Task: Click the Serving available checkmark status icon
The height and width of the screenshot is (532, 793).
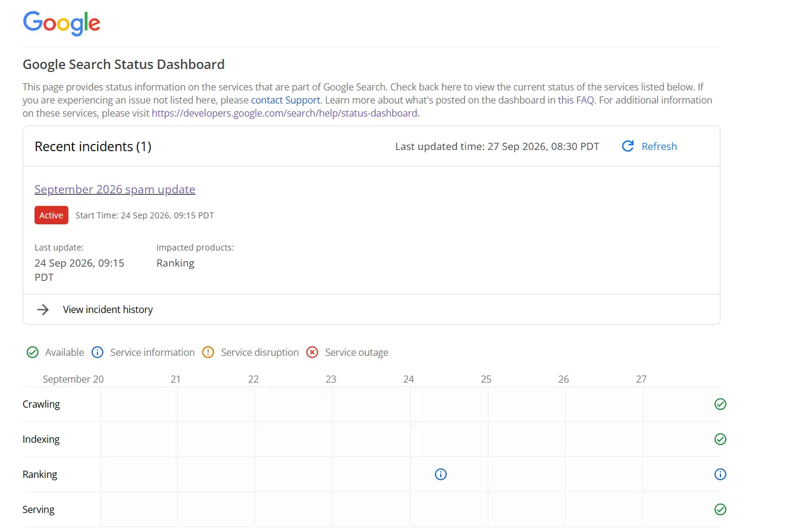Action: (x=720, y=509)
